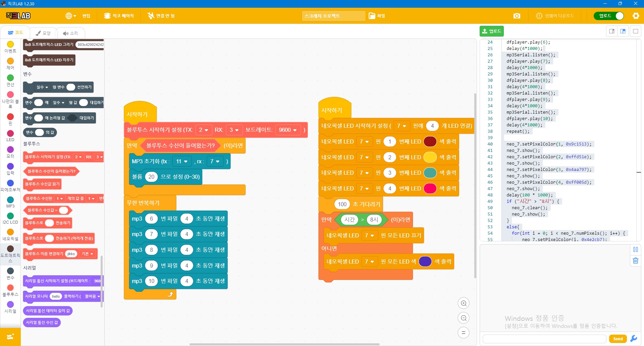Click the green 업로드 button

coord(491,31)
